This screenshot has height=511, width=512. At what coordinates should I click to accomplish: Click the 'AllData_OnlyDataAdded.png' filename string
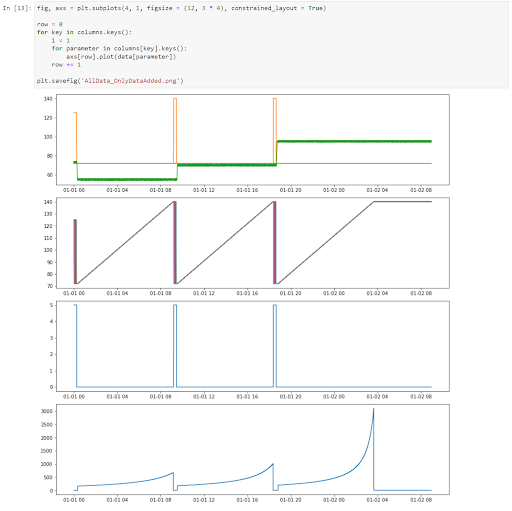tap(131, 81)
